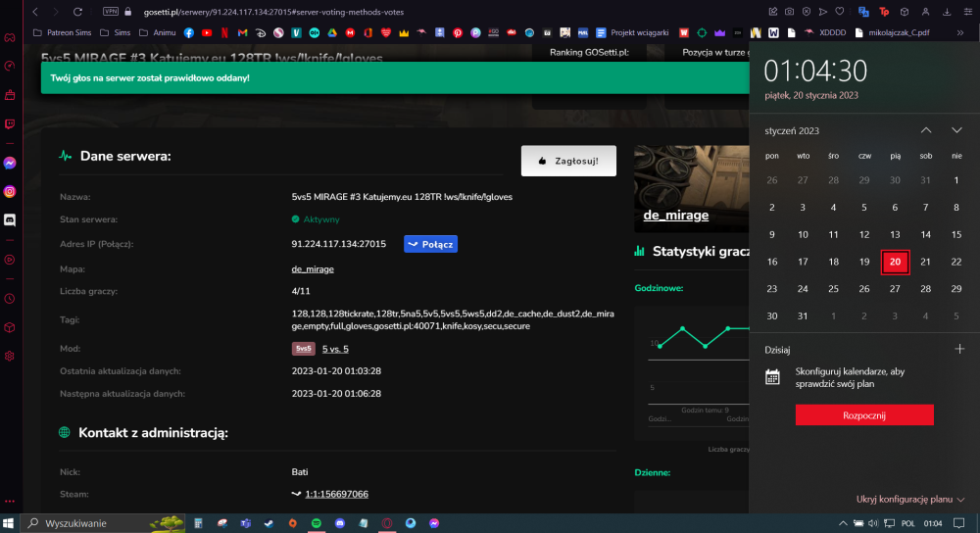Open Sims bookmarks folder
The width and height of the screenshot is (980, 533).
click(116, 32)
